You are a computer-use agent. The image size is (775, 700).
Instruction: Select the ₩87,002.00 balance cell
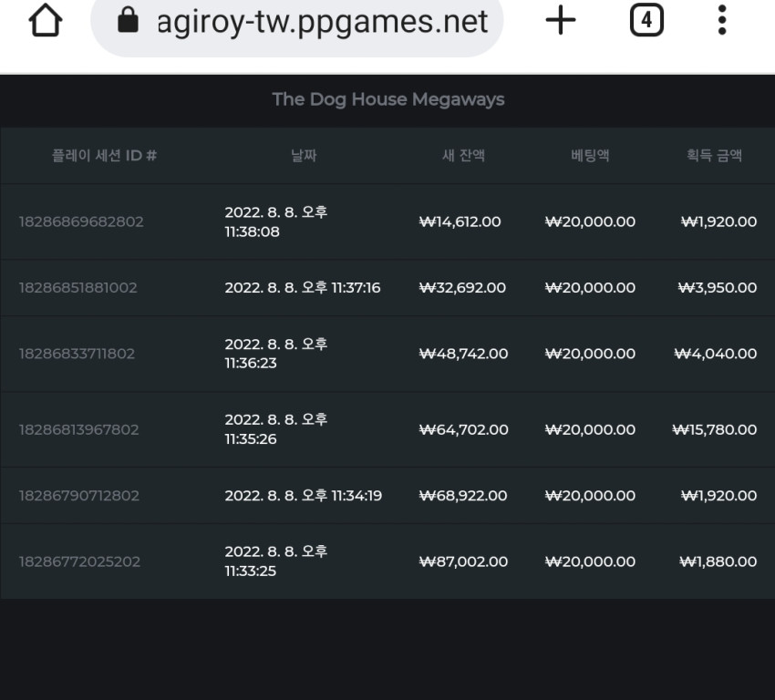(x=463, y=561)
